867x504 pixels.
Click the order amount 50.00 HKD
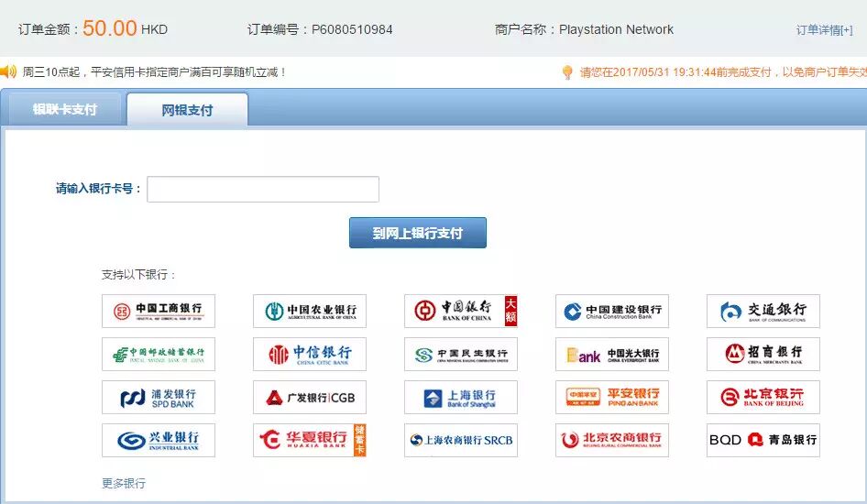pos(125,28)
